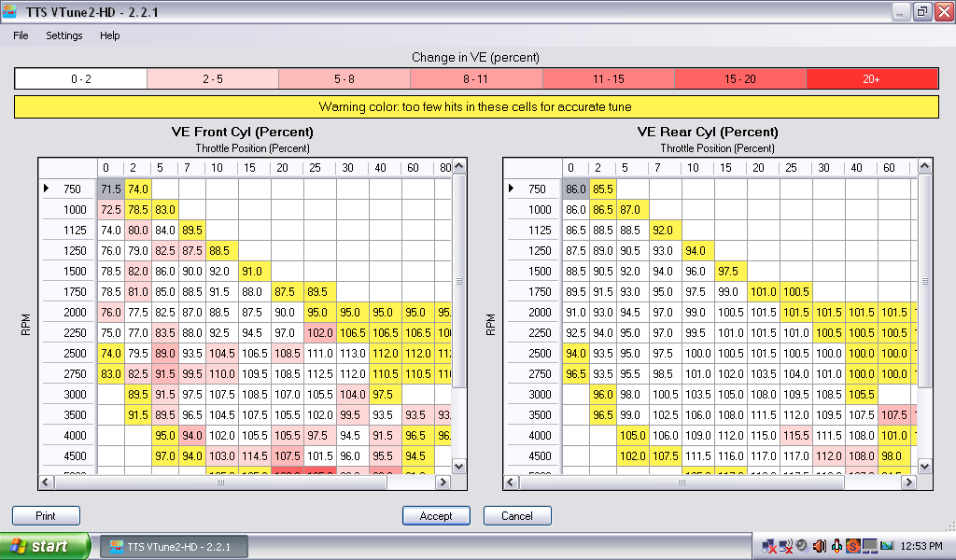Click the Cancel button

point(517,515)
